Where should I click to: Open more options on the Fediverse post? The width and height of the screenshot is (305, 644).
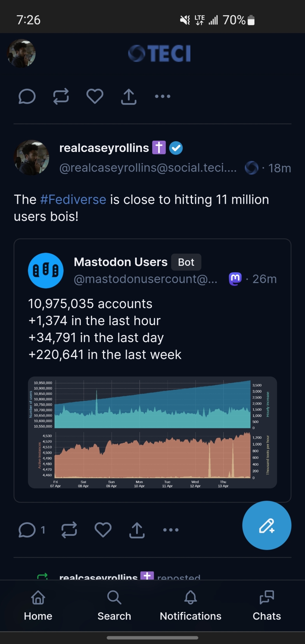click(171, 530)
